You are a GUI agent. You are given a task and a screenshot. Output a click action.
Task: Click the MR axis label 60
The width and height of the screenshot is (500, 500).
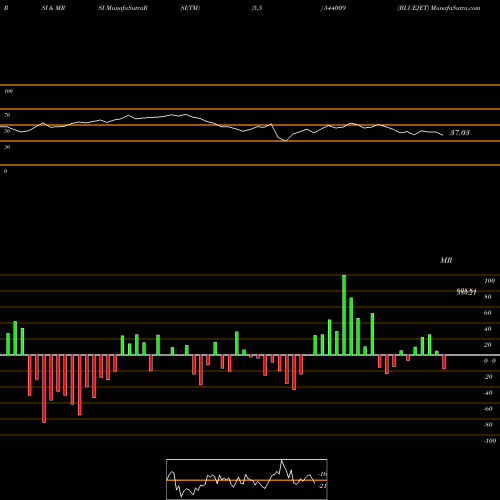pyautogui.click(x=487, y=313)
